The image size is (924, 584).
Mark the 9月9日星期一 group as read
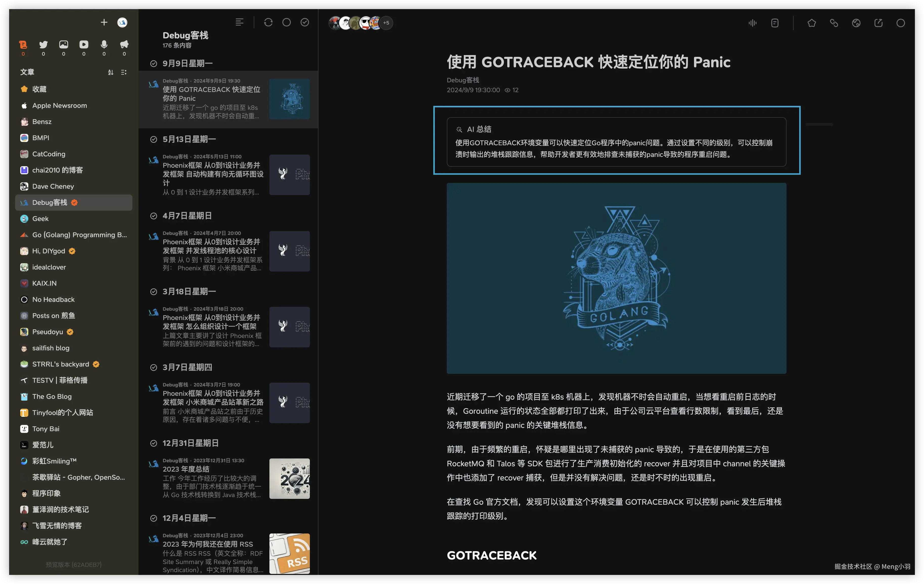(x=153, y=64)
